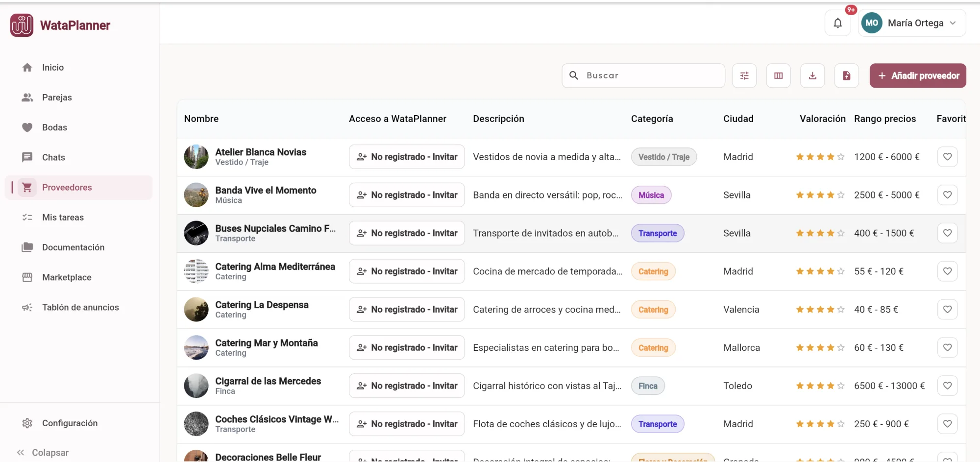This screenshot has height=462, width=980.
Task: Invite Banda Vive el Momento
Action: (407, 195)
